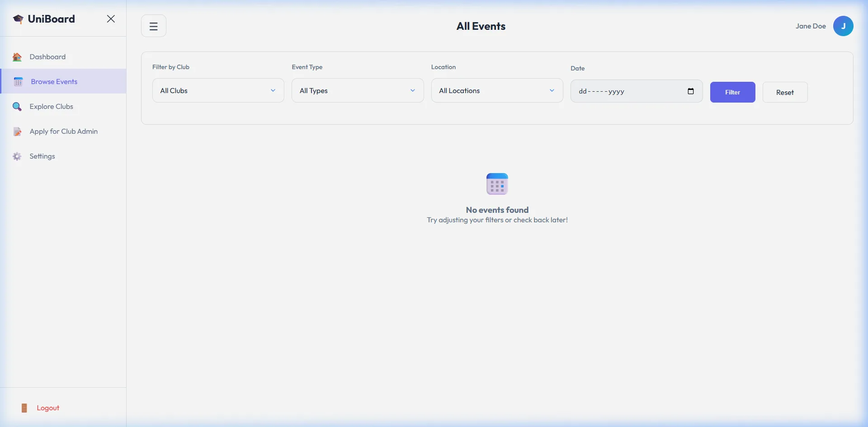Image resolution: width=868 pixels, height=427 pixels.
Task: Open the All Locations dropdown
Action: [497, 90]
